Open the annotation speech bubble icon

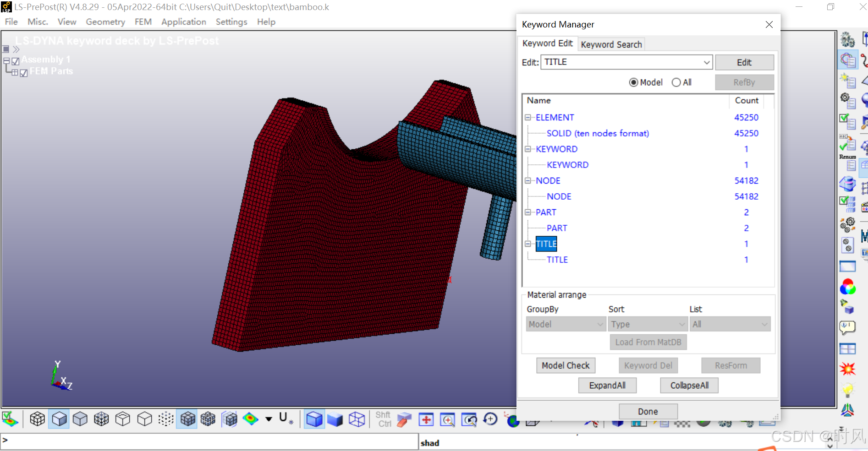[x=848, y=328]
